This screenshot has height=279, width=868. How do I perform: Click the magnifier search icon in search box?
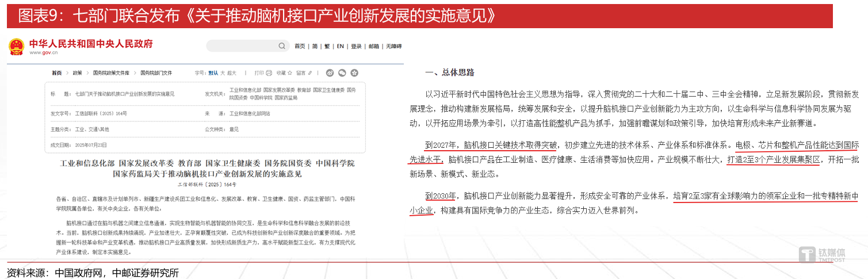(282, 46)
